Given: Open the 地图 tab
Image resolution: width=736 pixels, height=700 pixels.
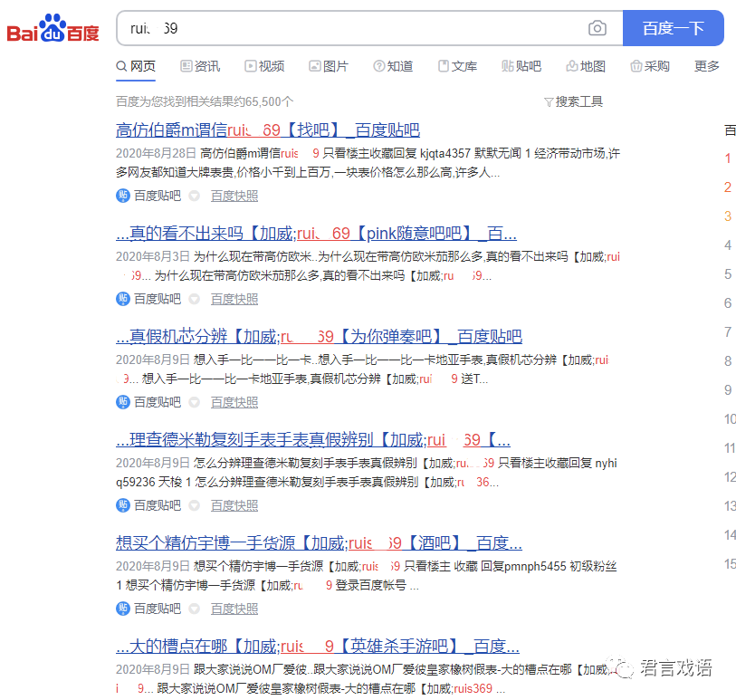Looking at the screenshot, I should click(x=586, y=66).
